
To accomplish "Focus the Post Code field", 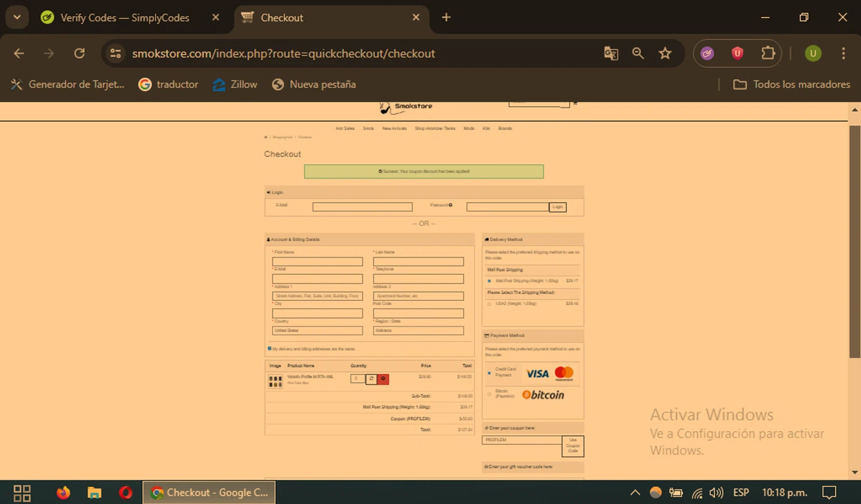I will tap(418, 313).
